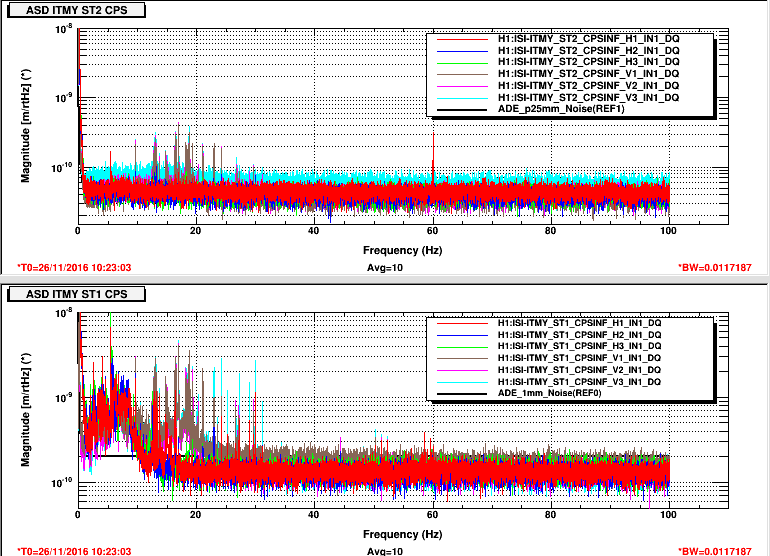Click legend entry ADE_1mm_Noise(REF0)
The height and width of the screenshot is (556, 770).
click(549, 393)
